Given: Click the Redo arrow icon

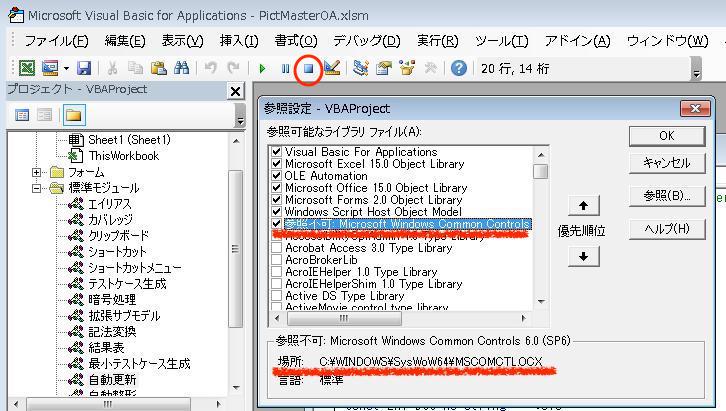Looking at the screenshot, I should point(233,68).
